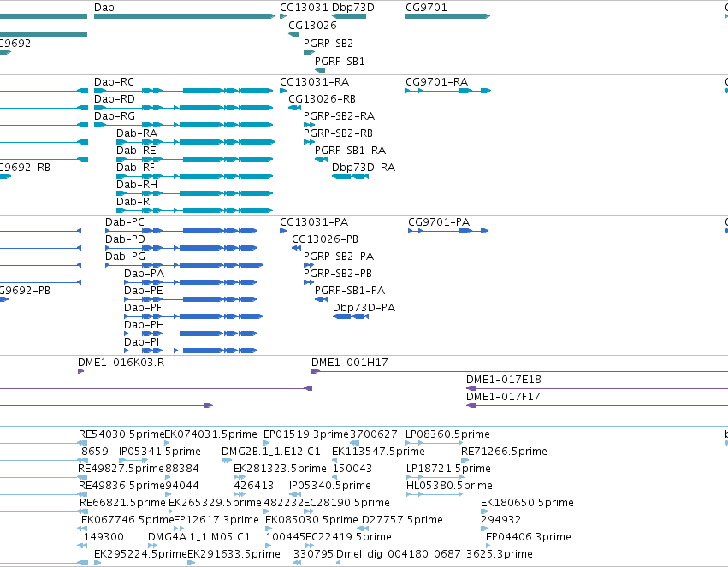Click BAC clone DME1-016K03.R
Image resolution: width=728 pixels, height=567 pixels.
[x=80, y=371]
